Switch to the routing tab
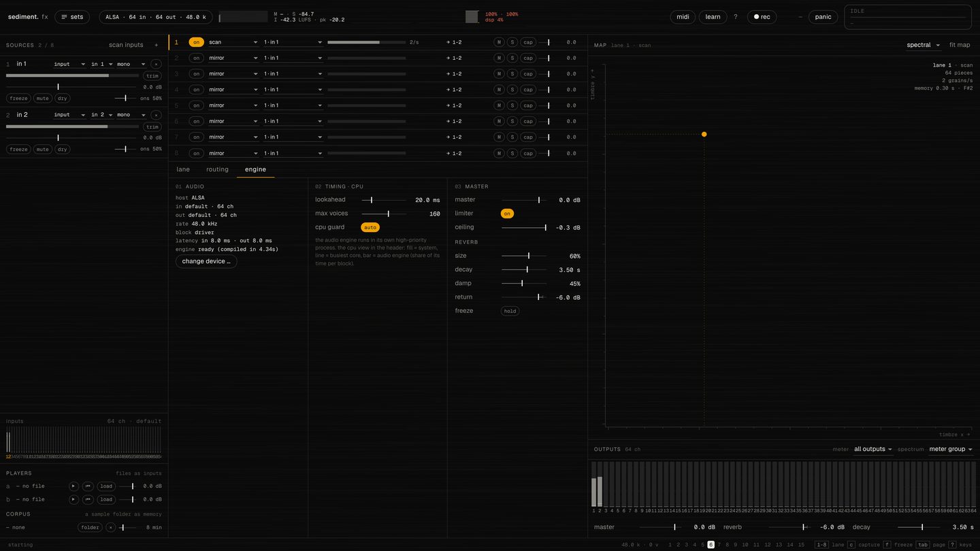Image resolution: width=980 pixels, height=551 pixels. [217, 169]
